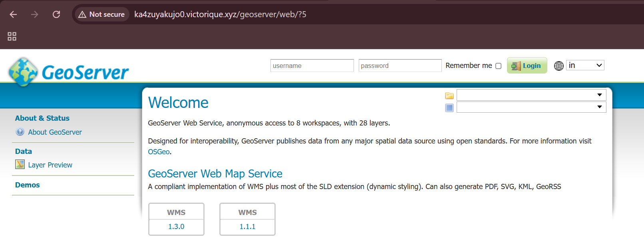Click the browser reload icon
Image resolution: width=644 pixels, height=243 pixels.
pos(56,14)
